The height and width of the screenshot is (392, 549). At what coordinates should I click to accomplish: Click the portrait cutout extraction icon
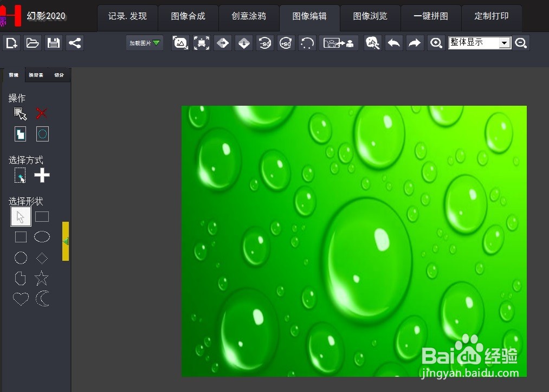(339, 43)
